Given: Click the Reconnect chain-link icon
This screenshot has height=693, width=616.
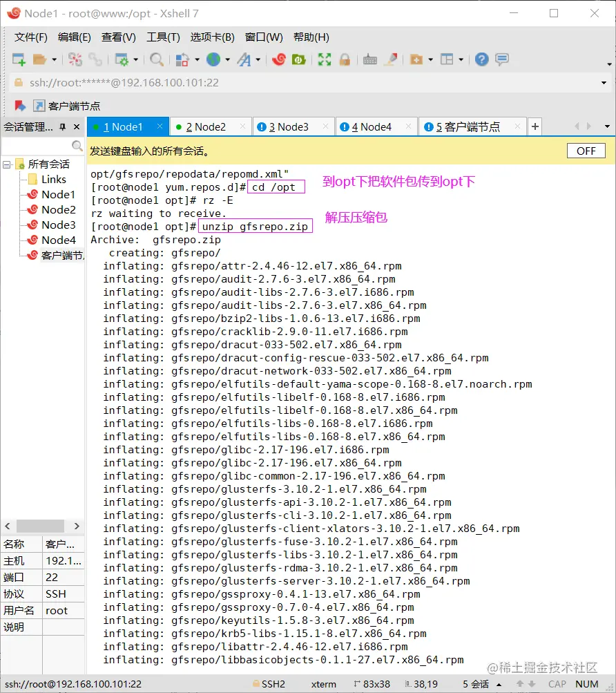Looking at the screenshot, I should [95, 59].
